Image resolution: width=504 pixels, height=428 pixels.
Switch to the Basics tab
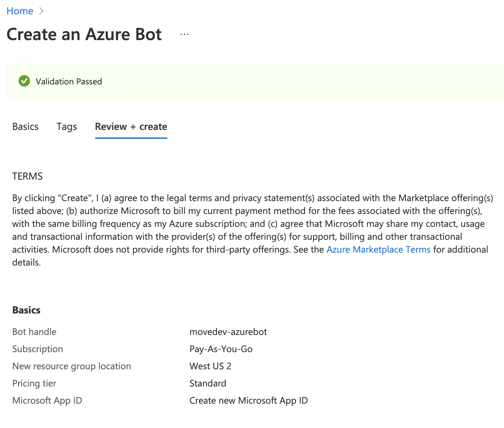coord(25,127)
